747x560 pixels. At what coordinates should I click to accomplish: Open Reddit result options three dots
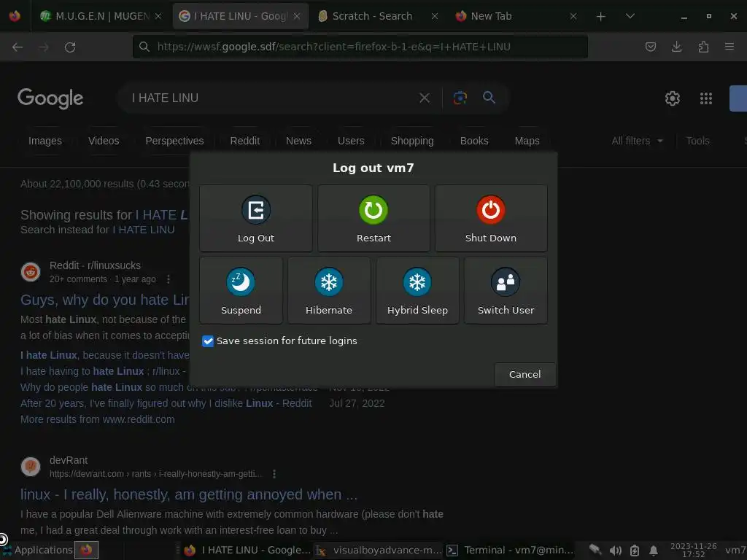(x=169, y=279)
